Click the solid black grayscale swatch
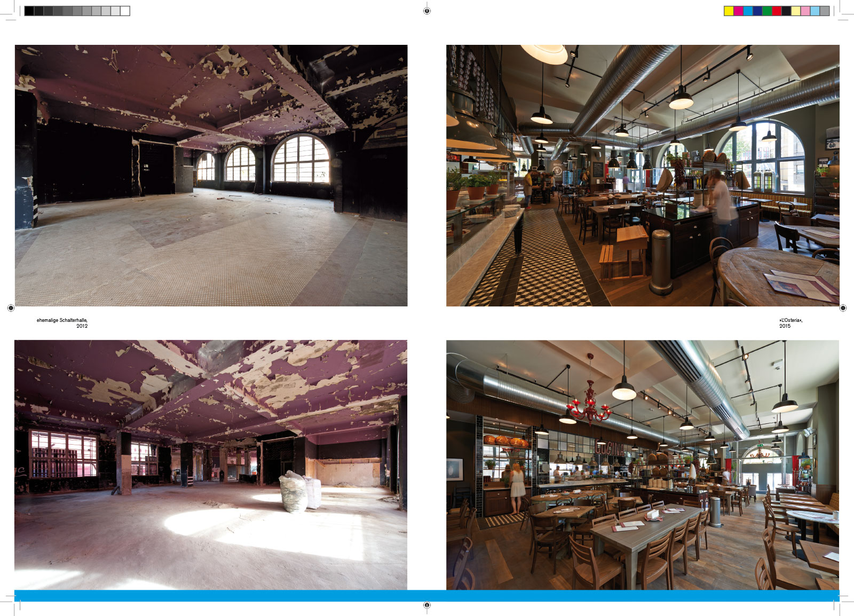Image resolution: width=854 pixels, height=616 pixels. coord(29,11)
